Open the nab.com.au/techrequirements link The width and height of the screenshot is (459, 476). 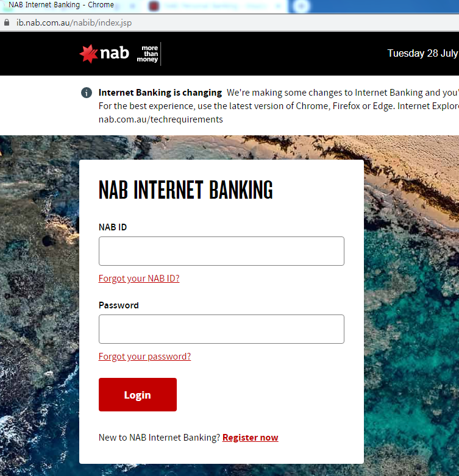160,119
